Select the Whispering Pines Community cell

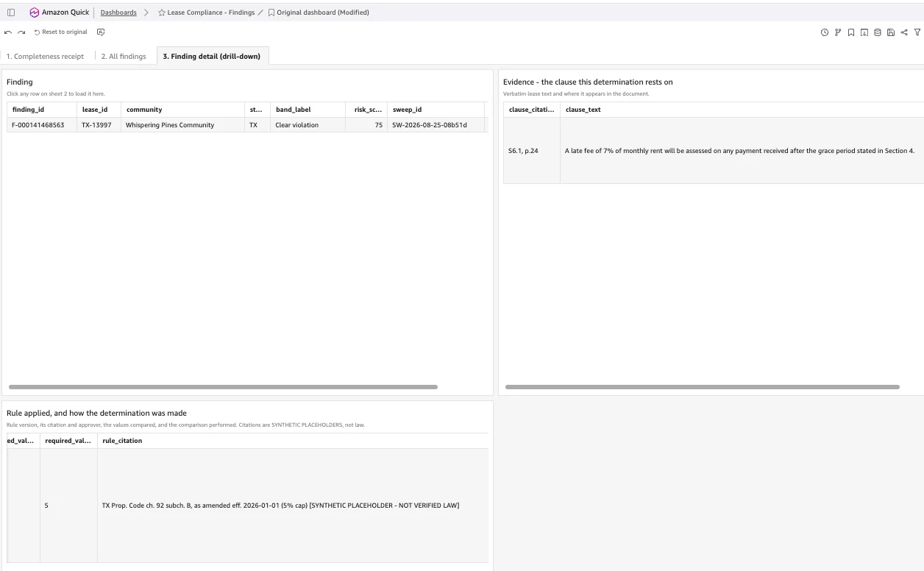tap(182, 125)
